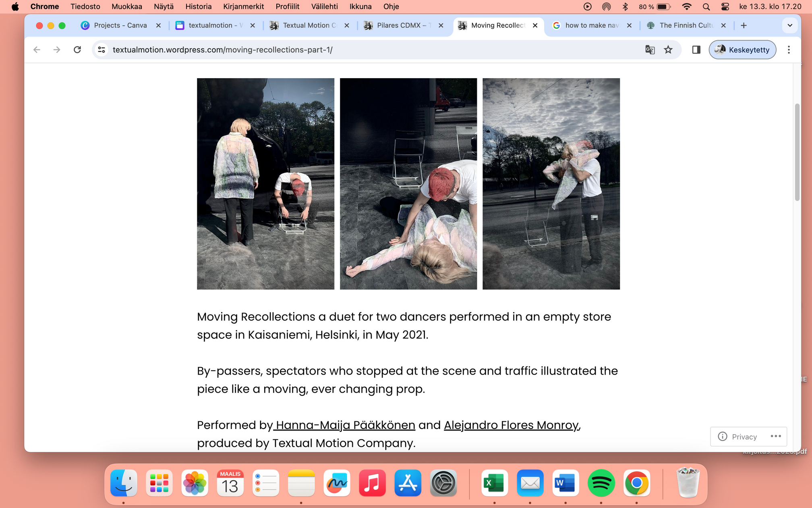
Task: Open the Hanna-Maija Pääkkönen link
Action: 346,425
